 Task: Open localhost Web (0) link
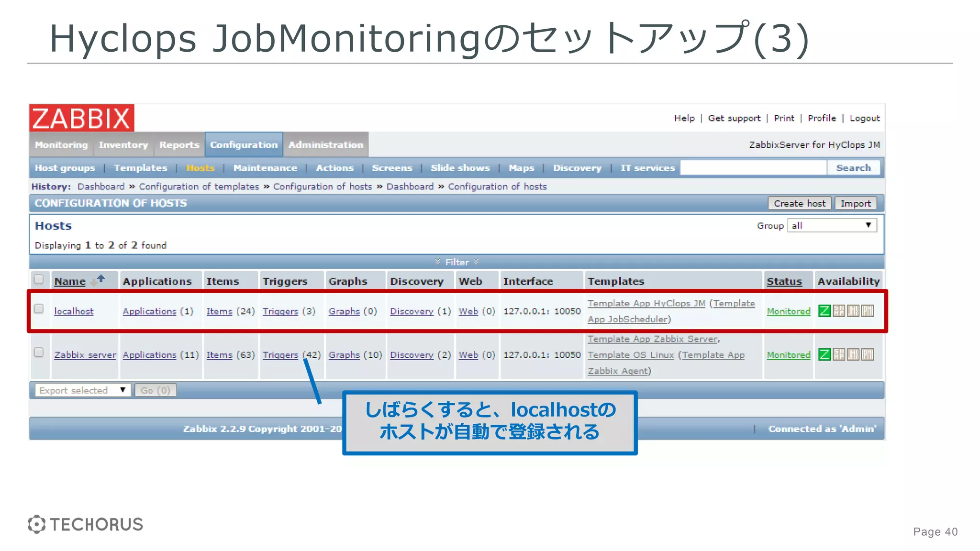(468, 311)
